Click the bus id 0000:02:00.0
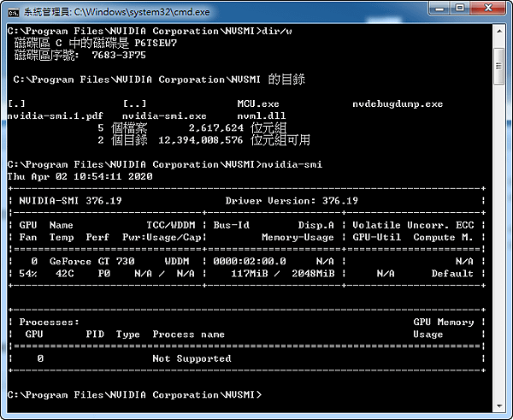513x420 pixels. tap(250, 261)
